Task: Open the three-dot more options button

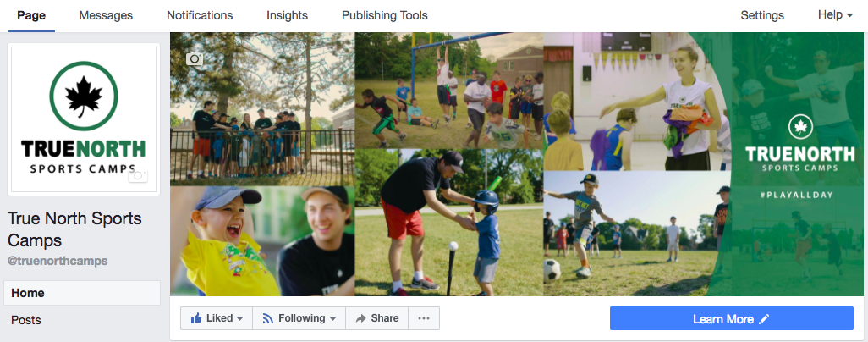Action: (x=424, y=318)
